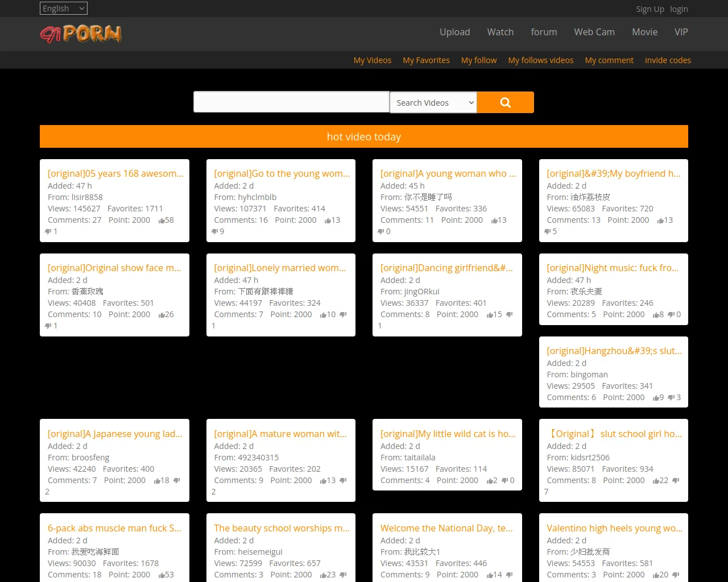Dislike the video from taitailala
The height and width of the screenshot is (582, 728).
point(504,481)
